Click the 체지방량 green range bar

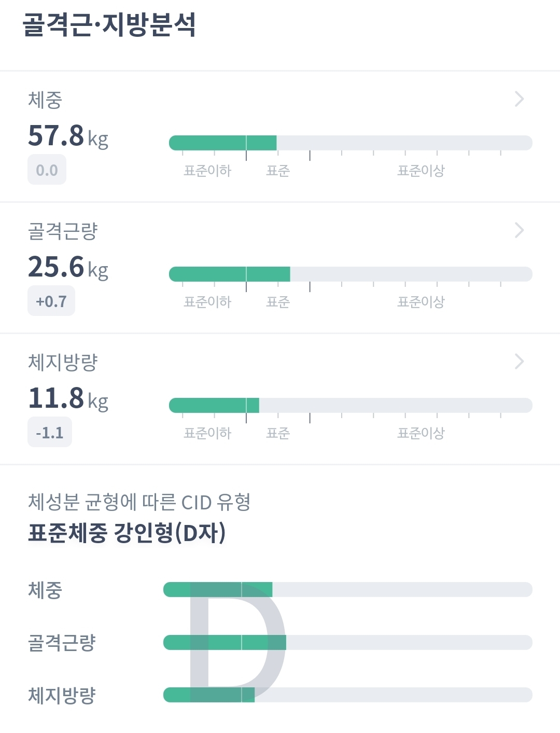click(214, 405)
